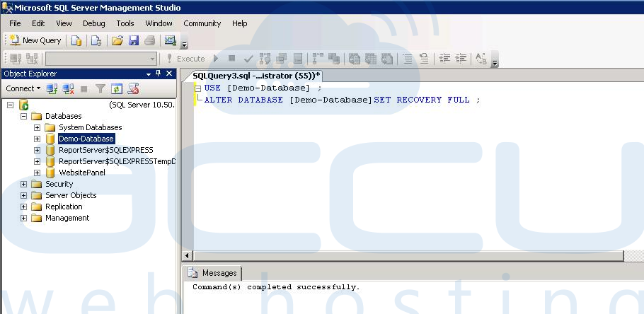Click the Execute button
This screenshot has height=314, width=644.
click(185, 59)
